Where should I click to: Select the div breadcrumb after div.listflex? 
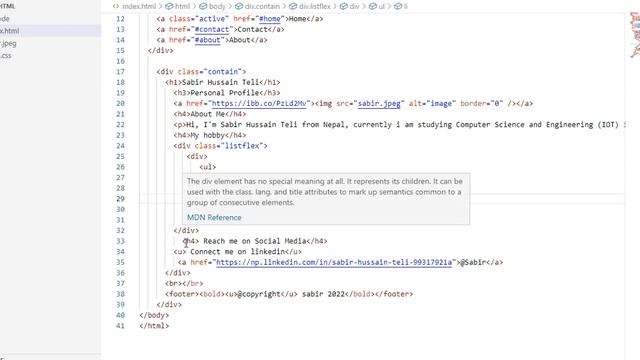point(350,6)
